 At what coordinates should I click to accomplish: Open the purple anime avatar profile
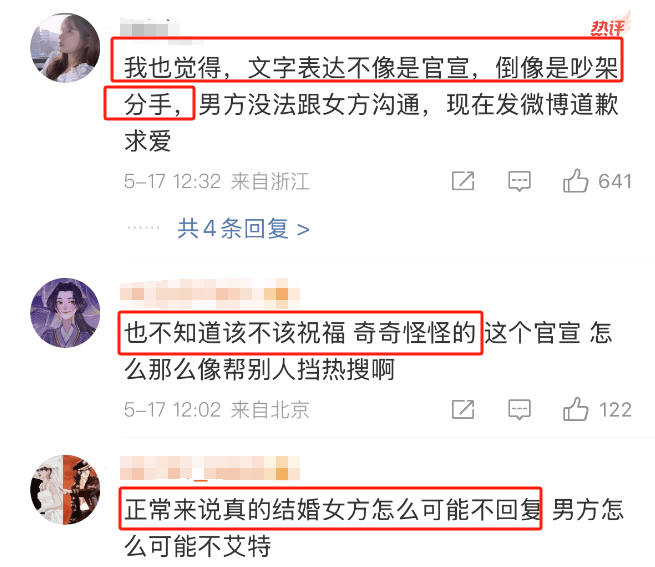(x=65, y=313)
